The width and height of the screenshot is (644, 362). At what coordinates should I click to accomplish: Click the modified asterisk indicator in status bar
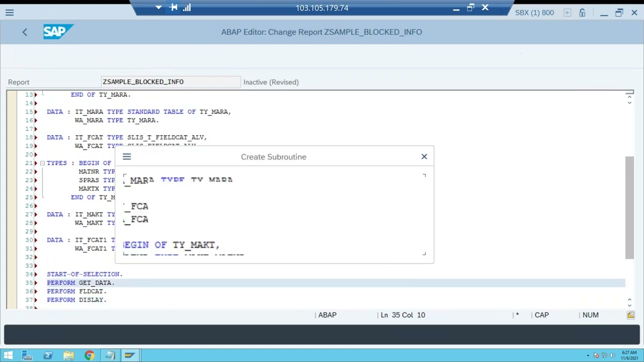click(x=517, y=315)
